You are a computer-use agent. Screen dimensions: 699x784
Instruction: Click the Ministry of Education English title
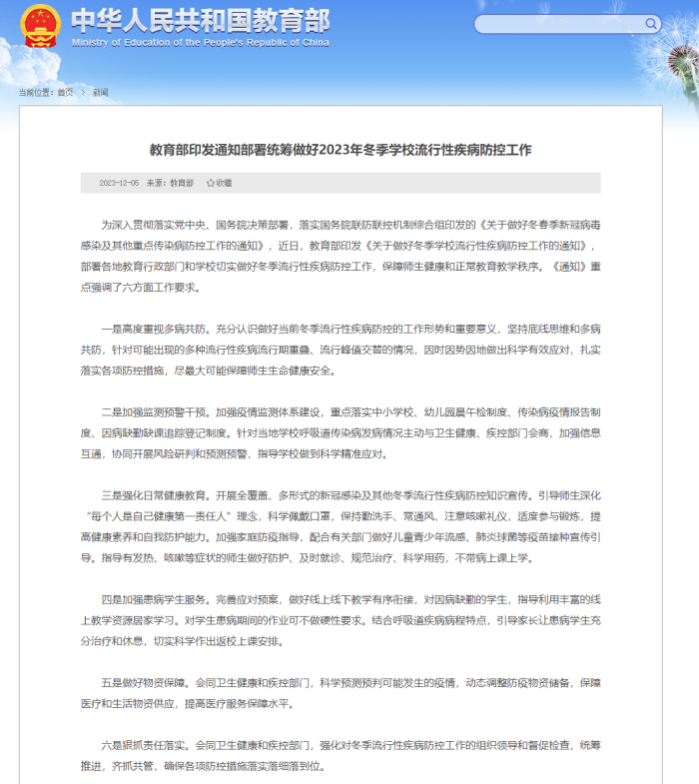point(201,43)
